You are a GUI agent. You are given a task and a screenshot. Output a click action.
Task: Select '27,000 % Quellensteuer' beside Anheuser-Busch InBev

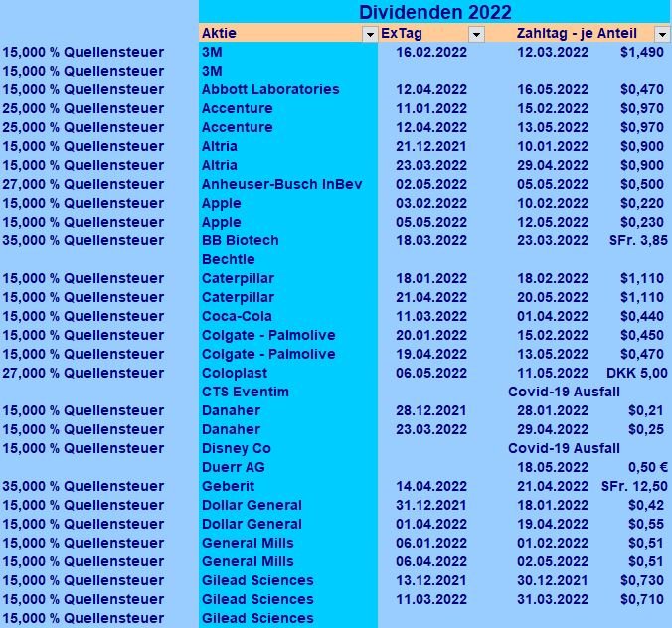[84, 184]
